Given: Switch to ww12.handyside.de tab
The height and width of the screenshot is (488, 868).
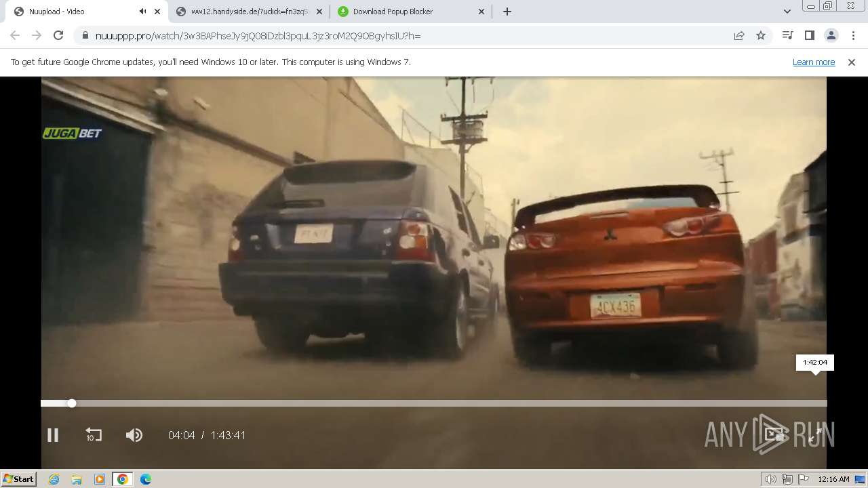Looking at the screenshot, I should [248, 12].
